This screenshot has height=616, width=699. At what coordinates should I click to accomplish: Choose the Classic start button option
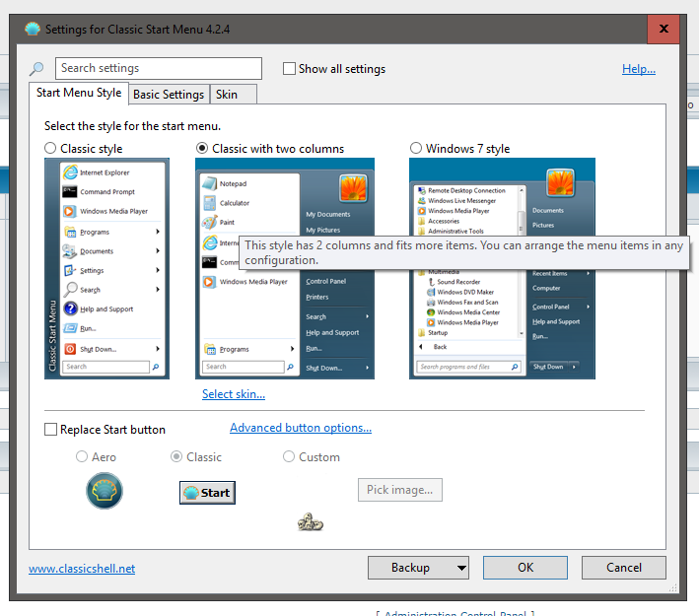[176, 456]
